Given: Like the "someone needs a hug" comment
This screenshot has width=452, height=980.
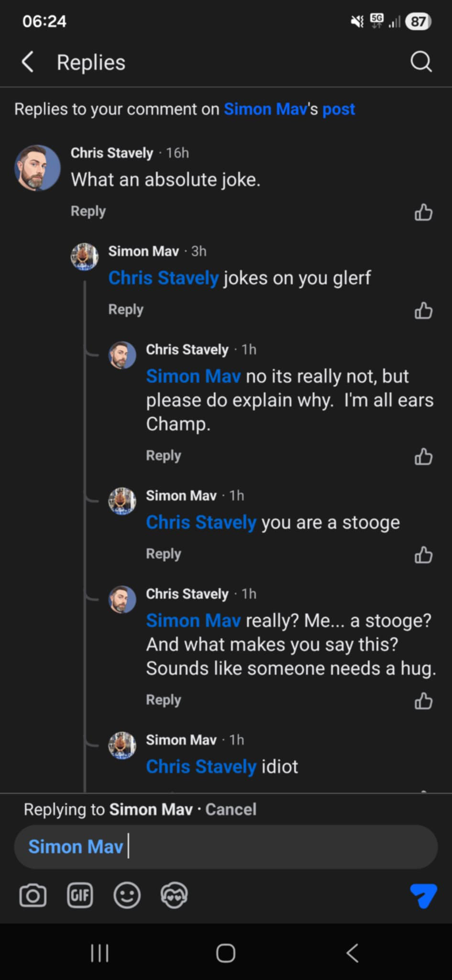Looking at the screenshot, I should pos(423,701).
